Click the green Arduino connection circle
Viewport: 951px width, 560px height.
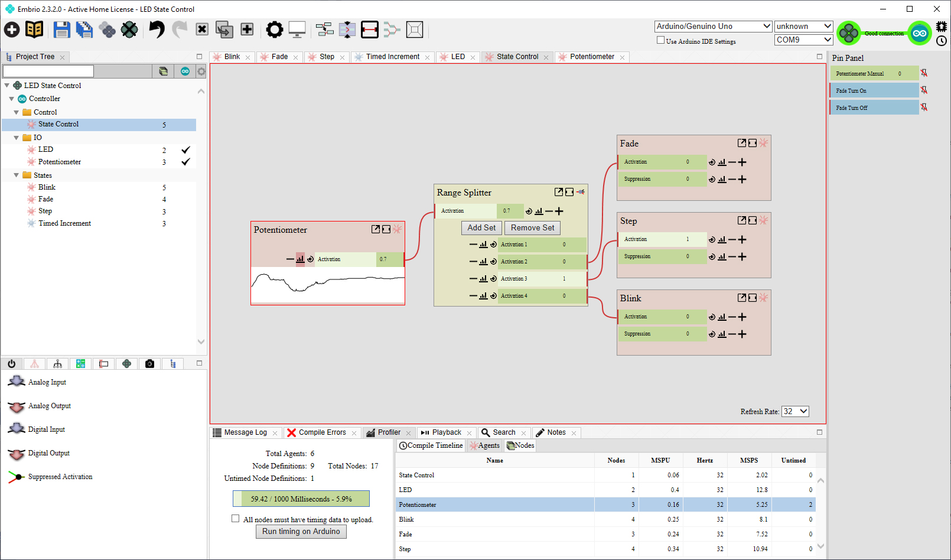pos(920,33)
